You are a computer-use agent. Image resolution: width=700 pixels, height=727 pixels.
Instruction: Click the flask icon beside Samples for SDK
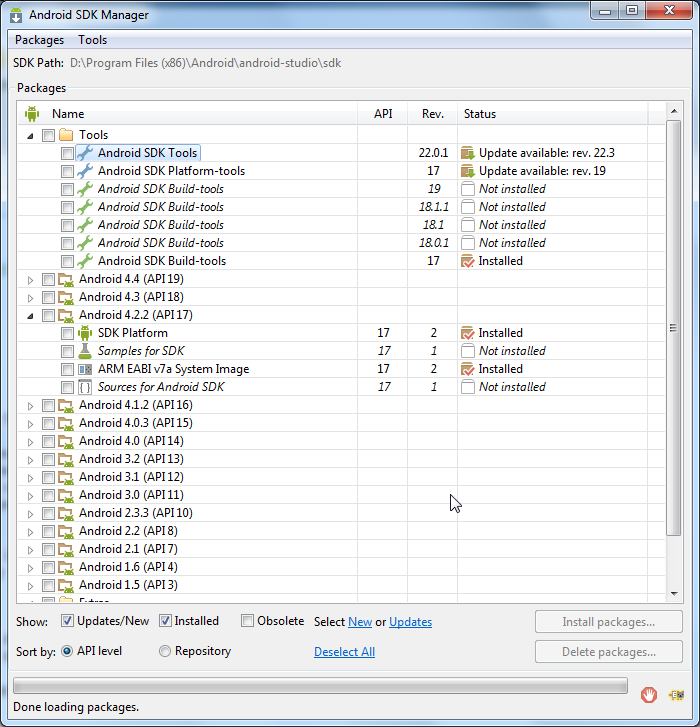pyautogui.click(x=85, y=351)
